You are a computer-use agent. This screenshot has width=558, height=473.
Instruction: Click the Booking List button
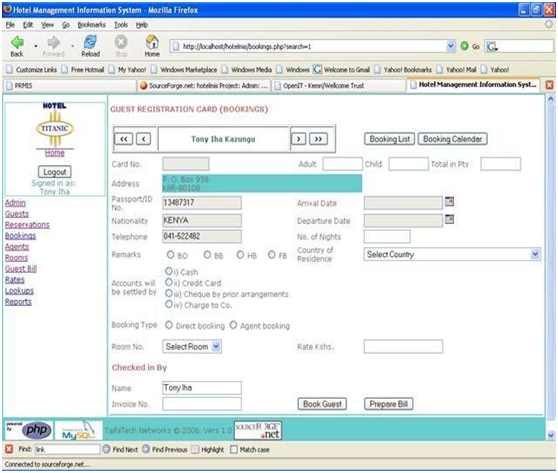pos(389,139)
